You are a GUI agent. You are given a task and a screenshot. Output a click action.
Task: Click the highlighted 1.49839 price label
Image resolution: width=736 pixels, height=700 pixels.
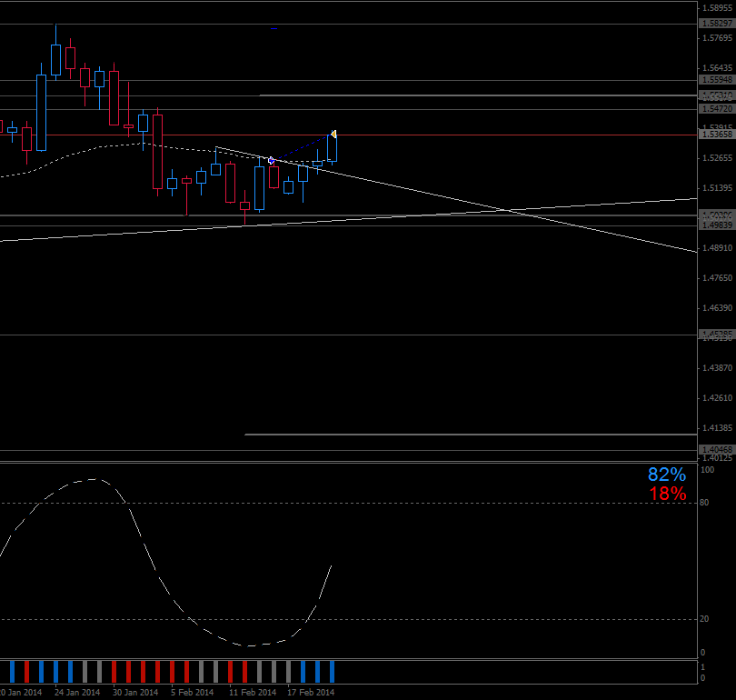pyautogui.click(x=717, y=225)
